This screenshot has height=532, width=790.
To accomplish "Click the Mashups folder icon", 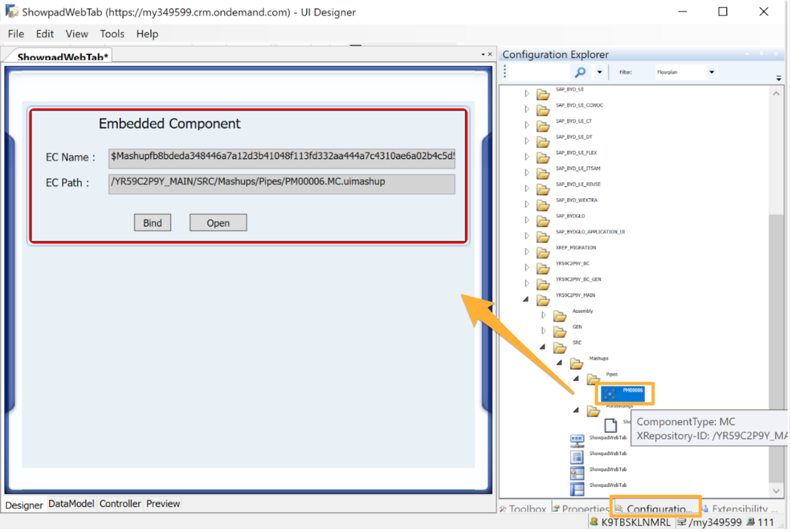I will 576,363.
